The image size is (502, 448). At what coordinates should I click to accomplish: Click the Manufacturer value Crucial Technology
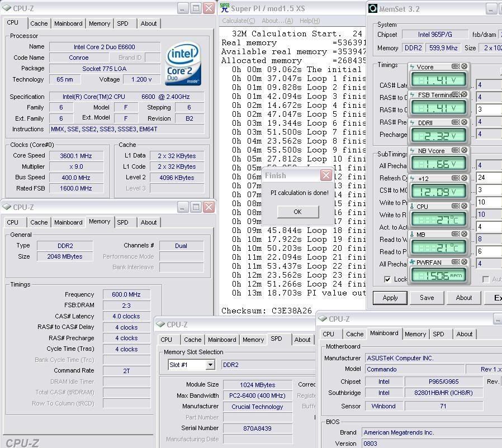[x=257, y=407]
